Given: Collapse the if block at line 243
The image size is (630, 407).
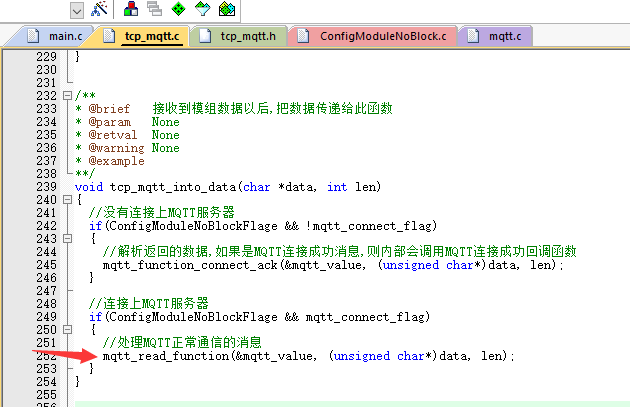Looking at the screenshot, I should pyautogui.click(x=67, y=239).
